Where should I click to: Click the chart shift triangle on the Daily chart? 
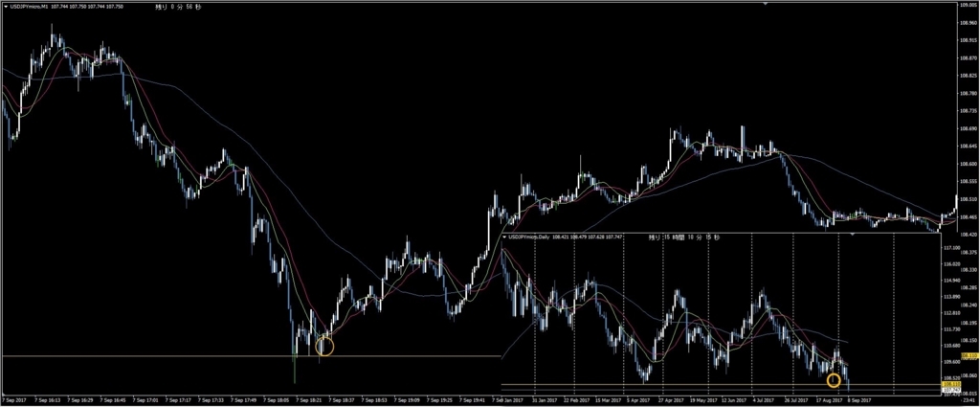pos(851,234)
